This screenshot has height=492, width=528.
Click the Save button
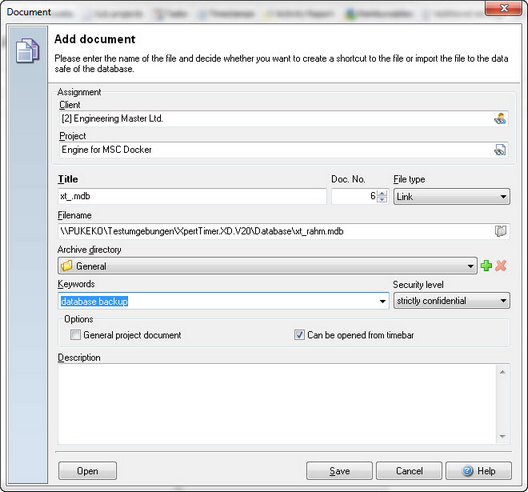339,471
